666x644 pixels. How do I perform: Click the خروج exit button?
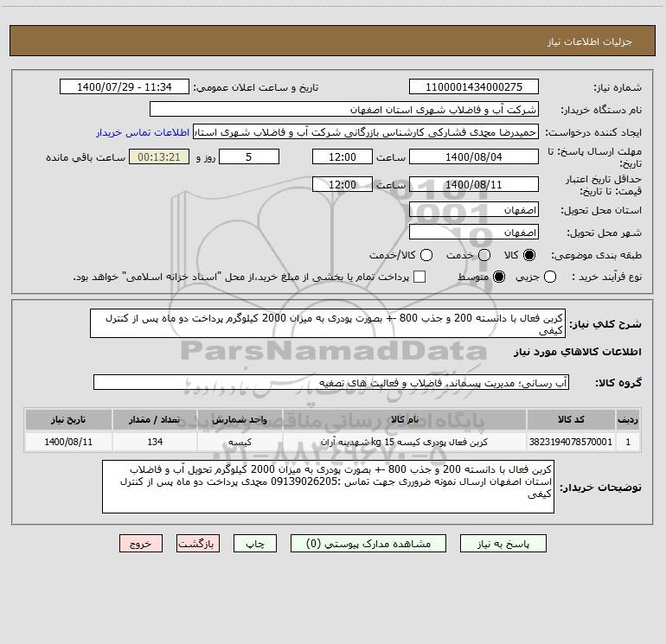pos(141,544)
